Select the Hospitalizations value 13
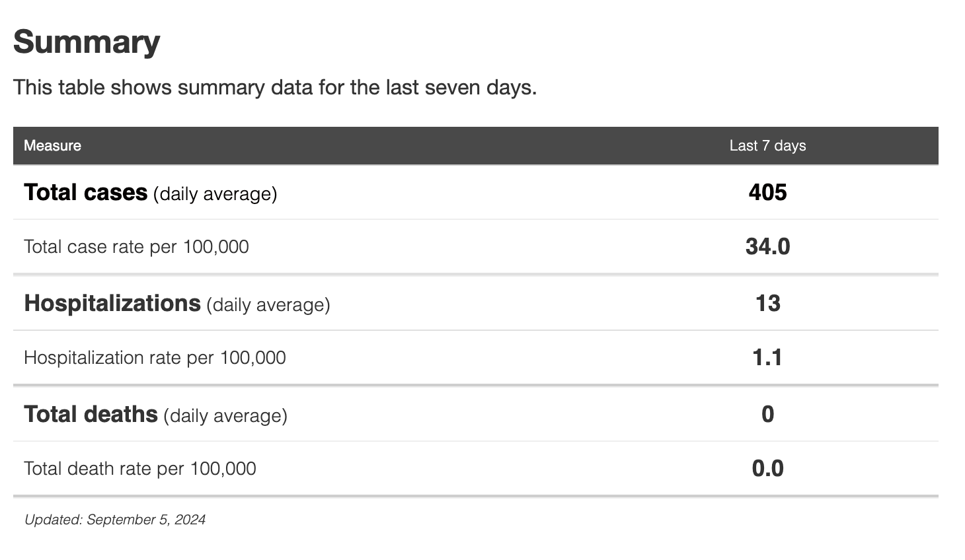 (x=767, y=304)
